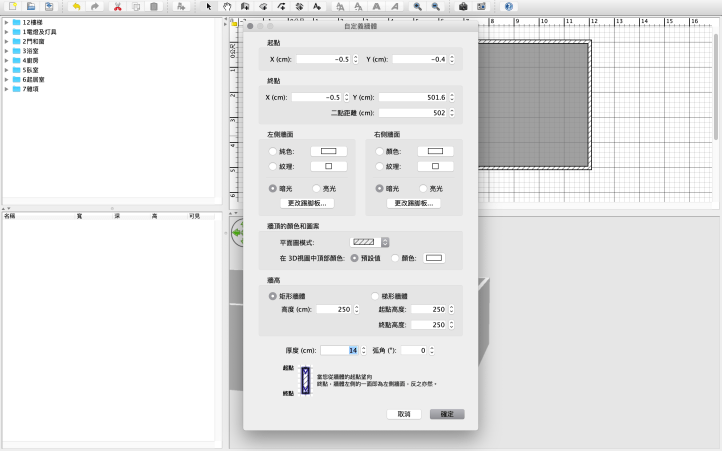Viewport: 722px width, 451px height.
Task: Select 紋理 radio for right wall side
Action: 380,166
